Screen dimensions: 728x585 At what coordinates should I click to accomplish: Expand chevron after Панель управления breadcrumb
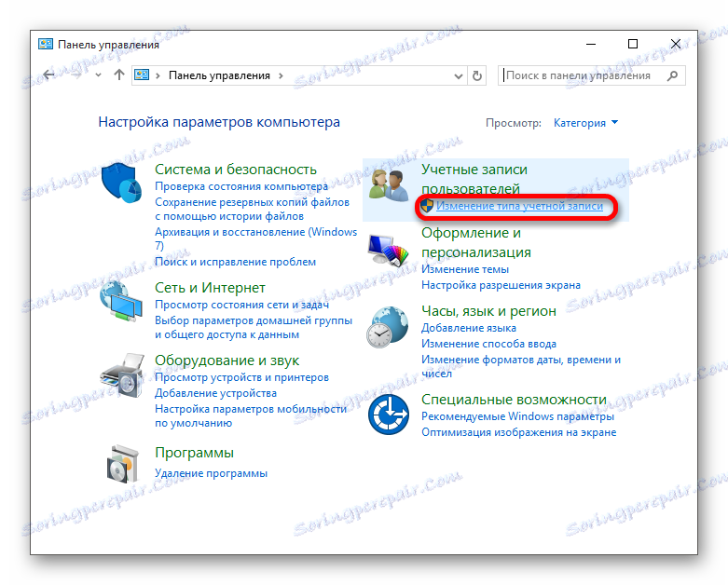pyautogui.click(x=281, y=75)
